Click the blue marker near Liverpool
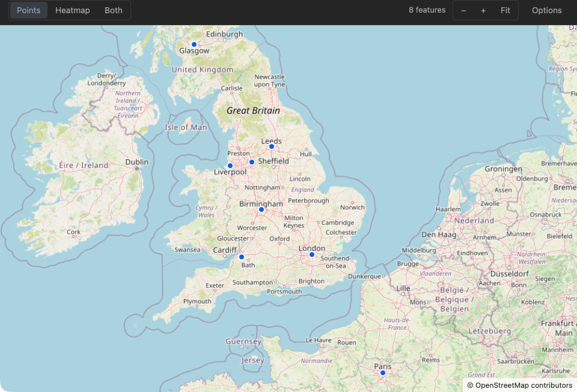The width and height of the screenshot is (577, 392). 230,166
